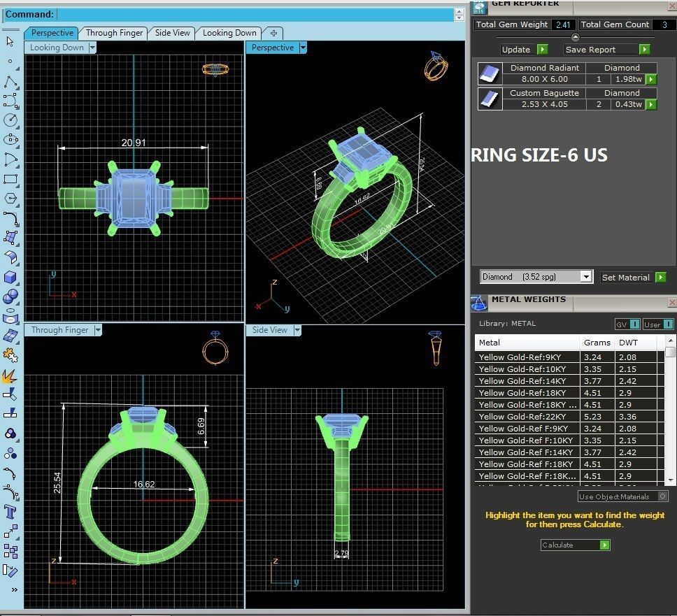677x616 pixels.
Task: Choose the Arc tool
Action: point(10,159)
